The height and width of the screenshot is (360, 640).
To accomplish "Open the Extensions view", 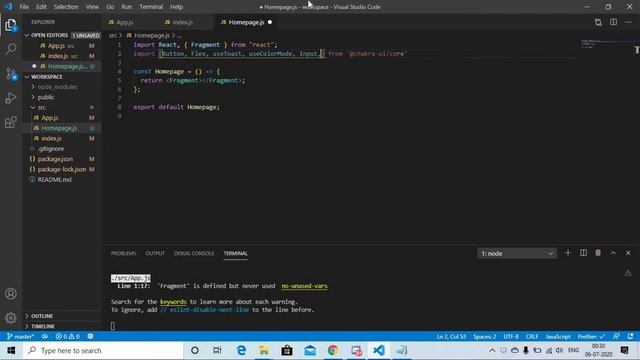I will pos(11,122).
